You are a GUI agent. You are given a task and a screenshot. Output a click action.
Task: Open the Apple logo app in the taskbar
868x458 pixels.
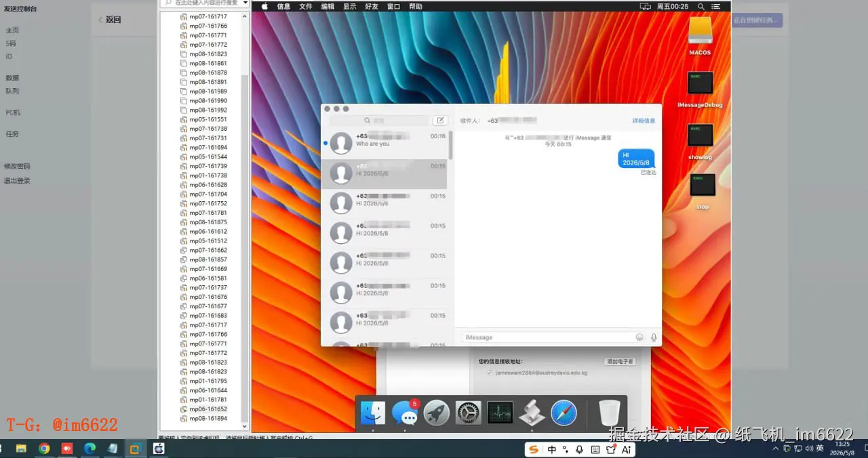(x=159, y=449)
